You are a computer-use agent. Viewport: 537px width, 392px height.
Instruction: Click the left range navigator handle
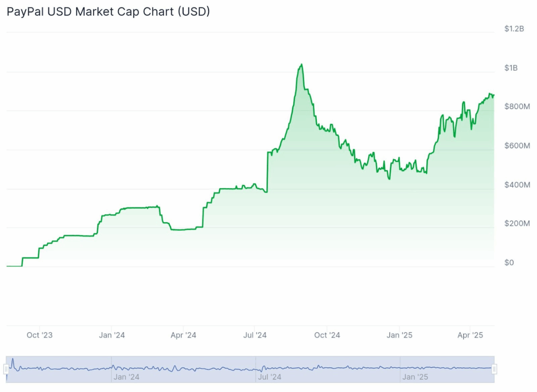[6, 369]
